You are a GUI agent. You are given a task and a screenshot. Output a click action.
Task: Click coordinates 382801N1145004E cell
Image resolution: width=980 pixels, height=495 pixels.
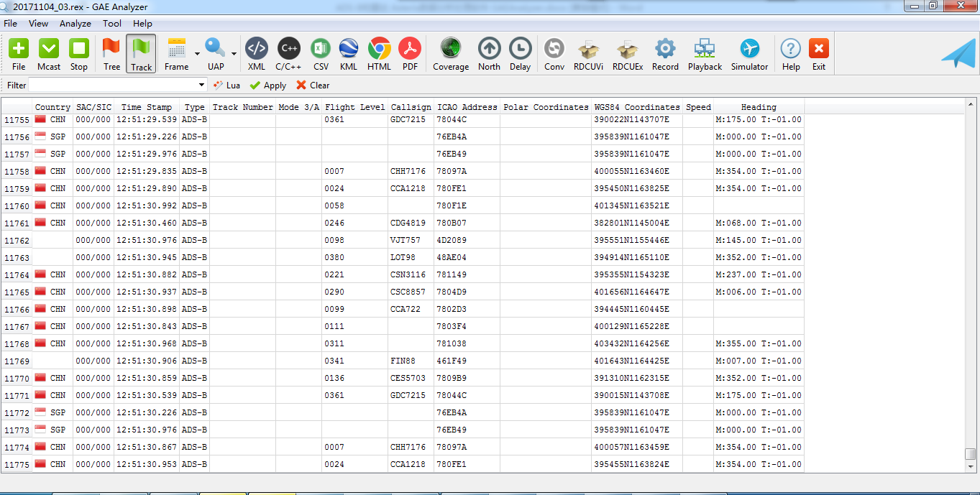(x=637, y=223)
